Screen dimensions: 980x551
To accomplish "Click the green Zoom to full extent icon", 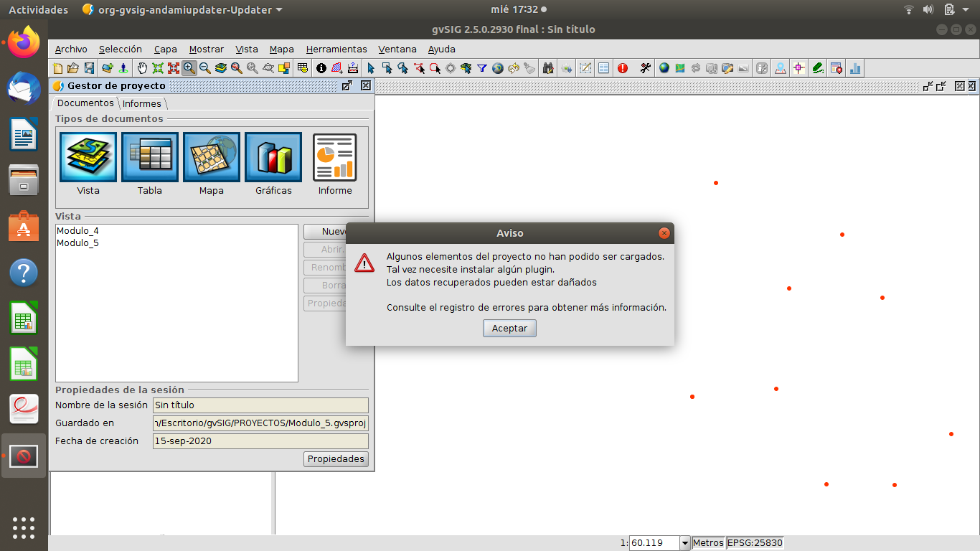I will pos(157,68).
